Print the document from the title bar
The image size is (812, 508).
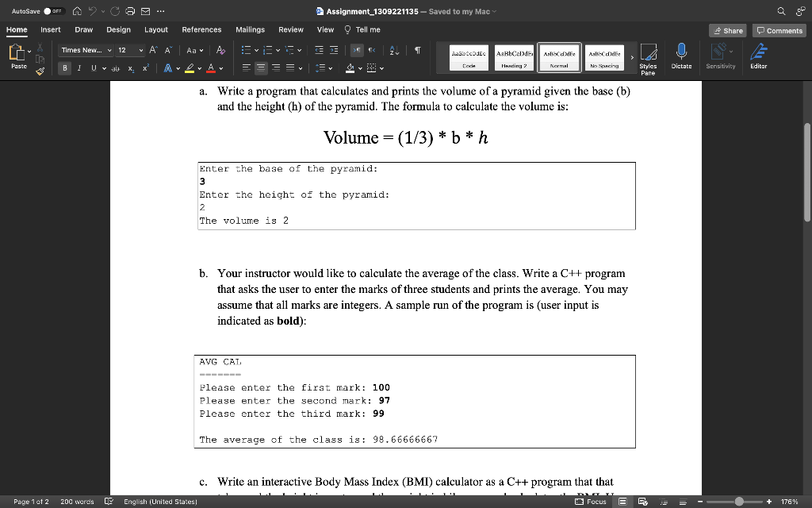130,11
